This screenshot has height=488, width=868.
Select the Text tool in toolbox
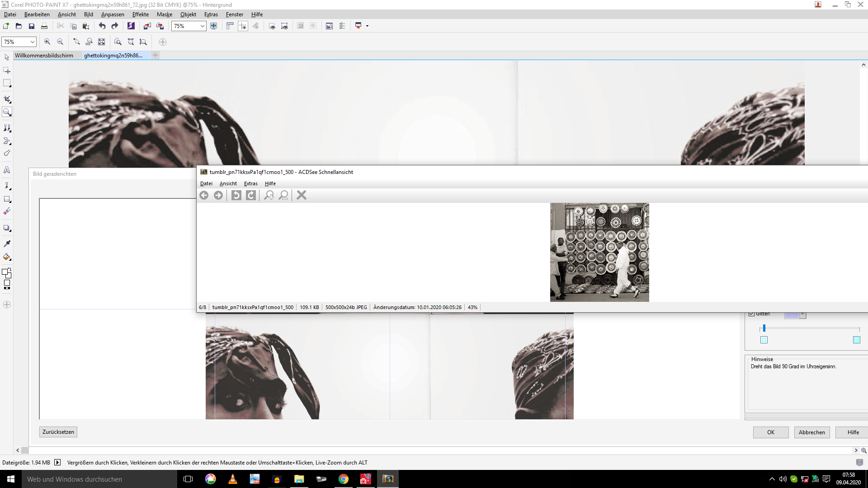point(7,170)
